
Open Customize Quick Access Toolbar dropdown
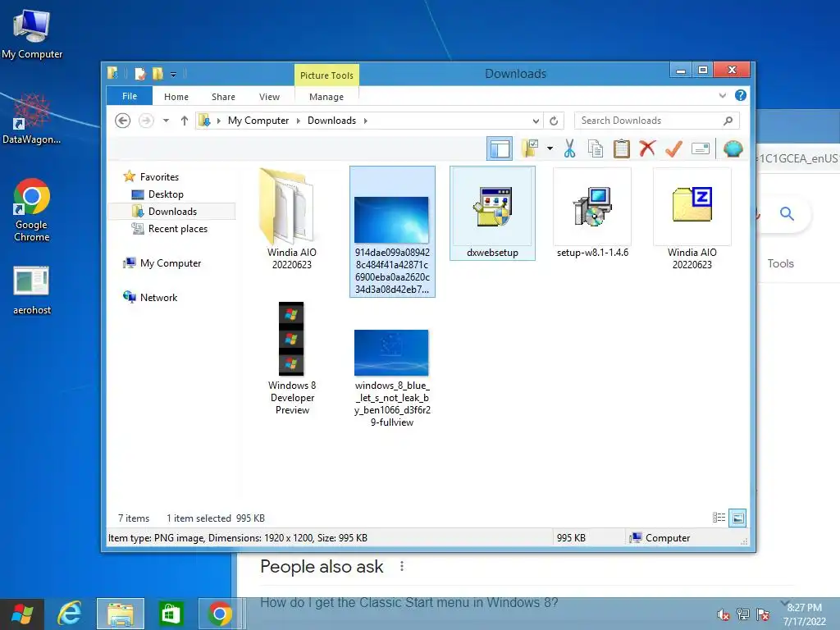[174, 74]
